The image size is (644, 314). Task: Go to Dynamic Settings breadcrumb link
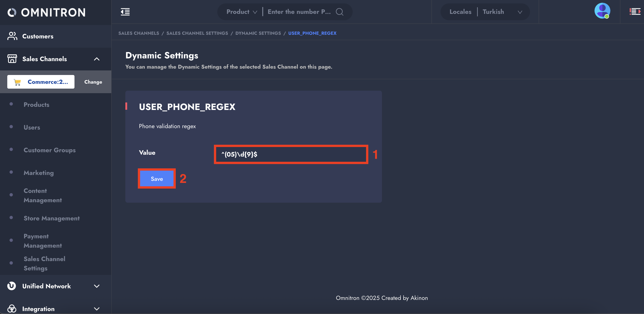point(258,33)
